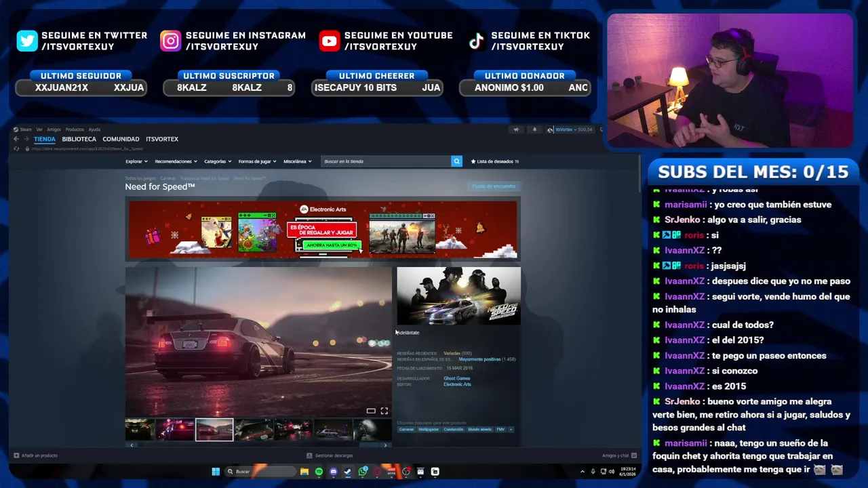Open the Amigos menu
Image resolution: width=868 pixels, height=488 pixels.
click(x=54, y=129)
